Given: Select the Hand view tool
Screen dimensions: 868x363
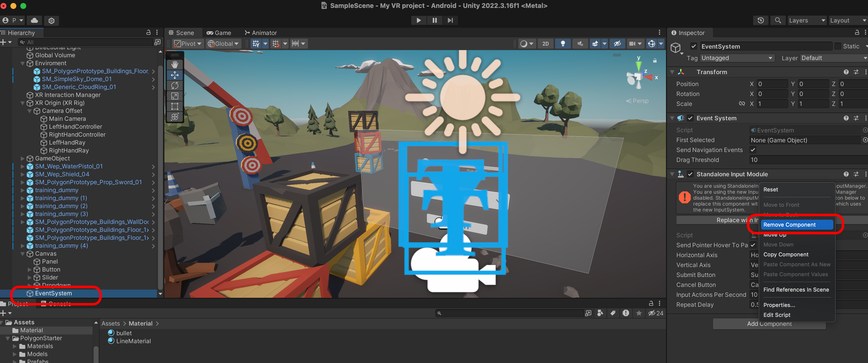Looking at the screenshot, I should (175, 64).
